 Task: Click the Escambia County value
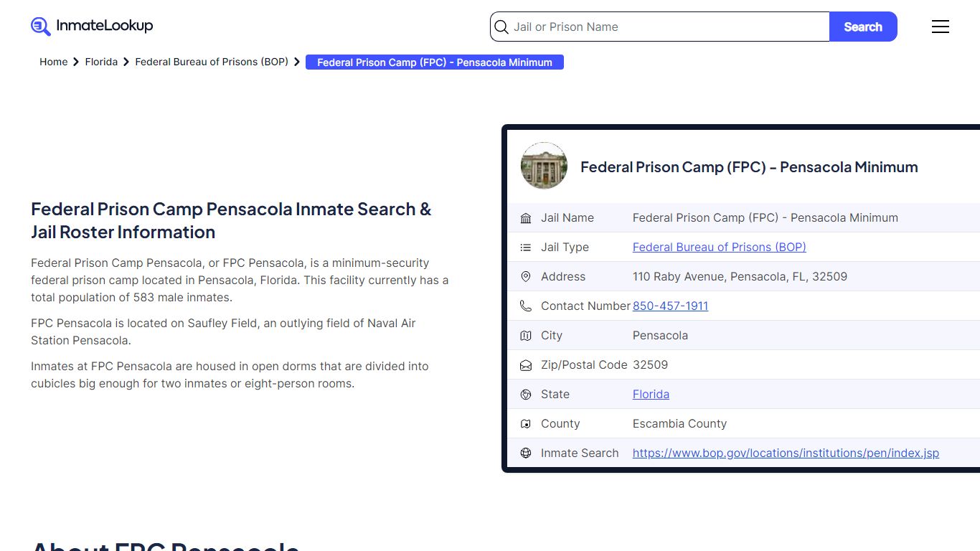click(x=679, y=424)
